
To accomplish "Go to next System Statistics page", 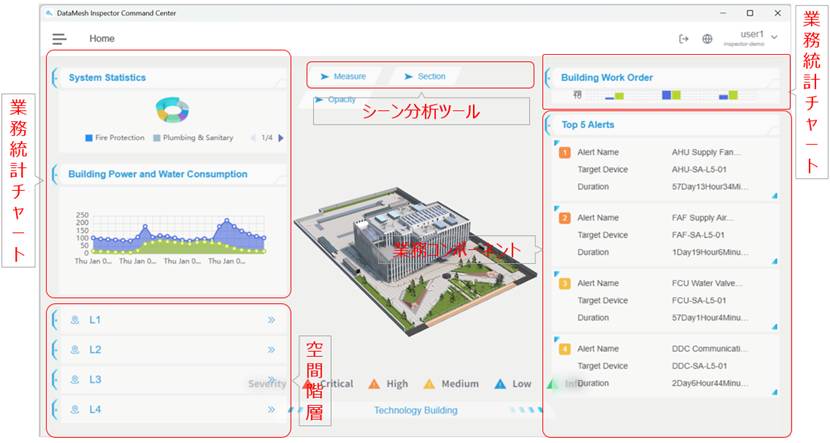I will (x=281, y=138).
